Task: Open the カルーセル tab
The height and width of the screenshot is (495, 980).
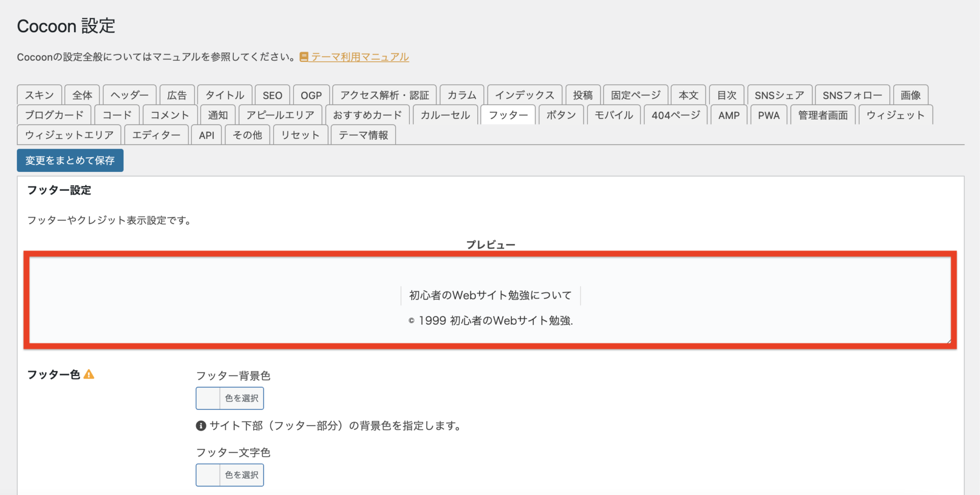Action: (445, 115)
